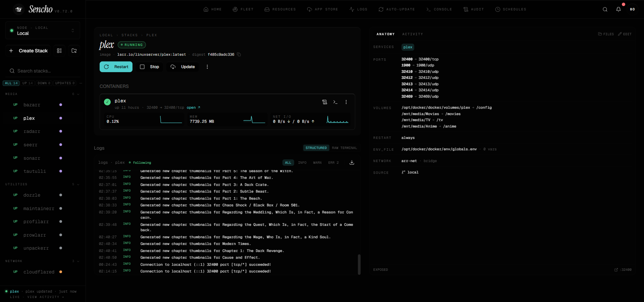Update the plex stack
The width and height of the screenshot is (644, 302).
coord(183,67)
